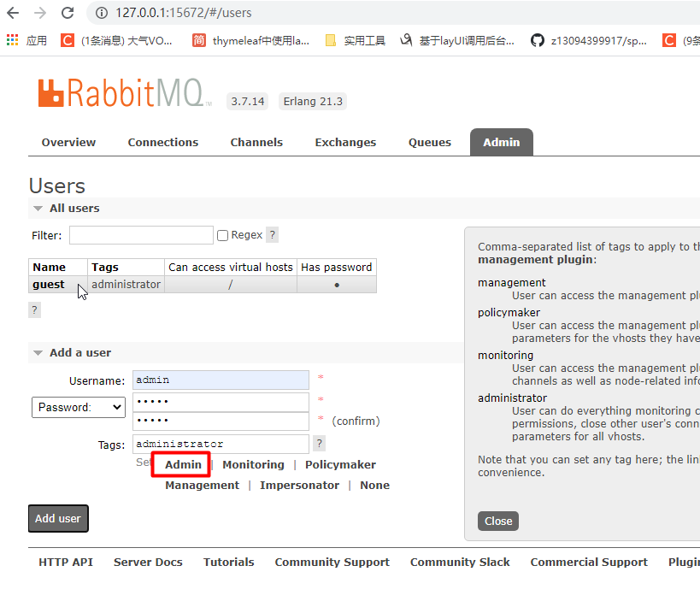The width and height of the screenshot is (700, 607).
Task: Set tag to None
Action: pyautogui.click(x=374, y=485)
